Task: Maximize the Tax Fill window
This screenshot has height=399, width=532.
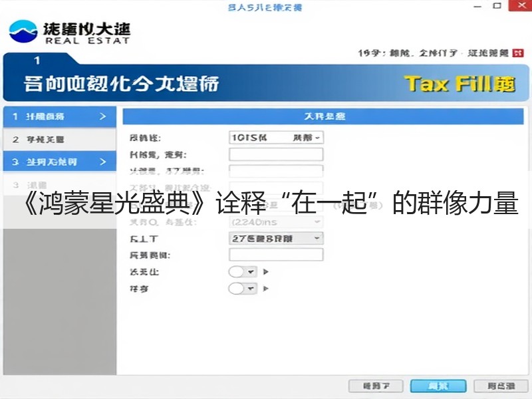Action: pyautogui.click(x=497, y=6)
